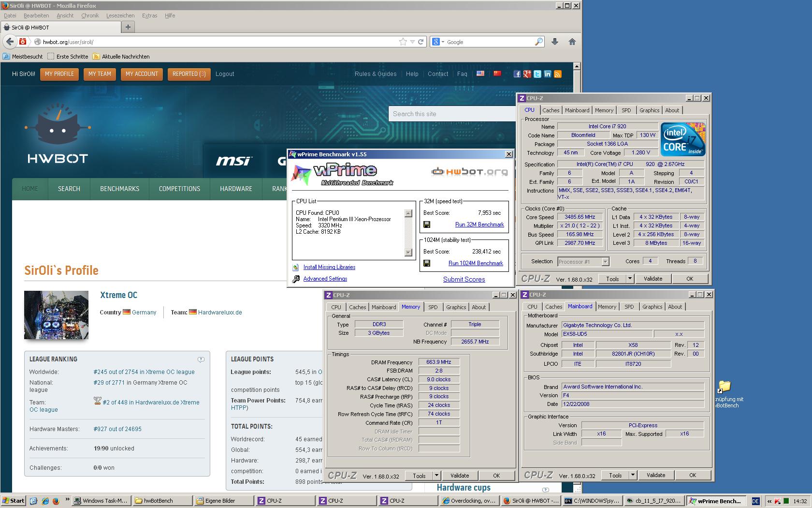Switch site language with Chinese flag icon
812x508 pixels.
[497, 74]
